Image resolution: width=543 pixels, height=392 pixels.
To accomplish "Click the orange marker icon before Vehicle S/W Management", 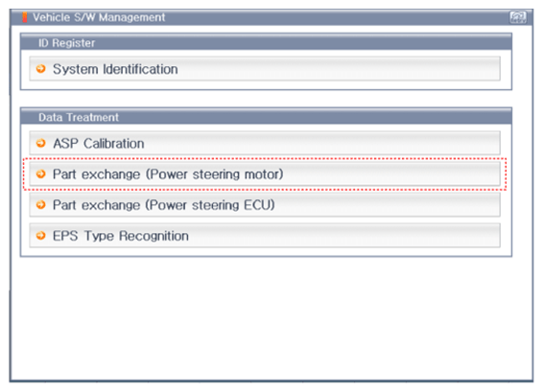I will pos(25,17).
